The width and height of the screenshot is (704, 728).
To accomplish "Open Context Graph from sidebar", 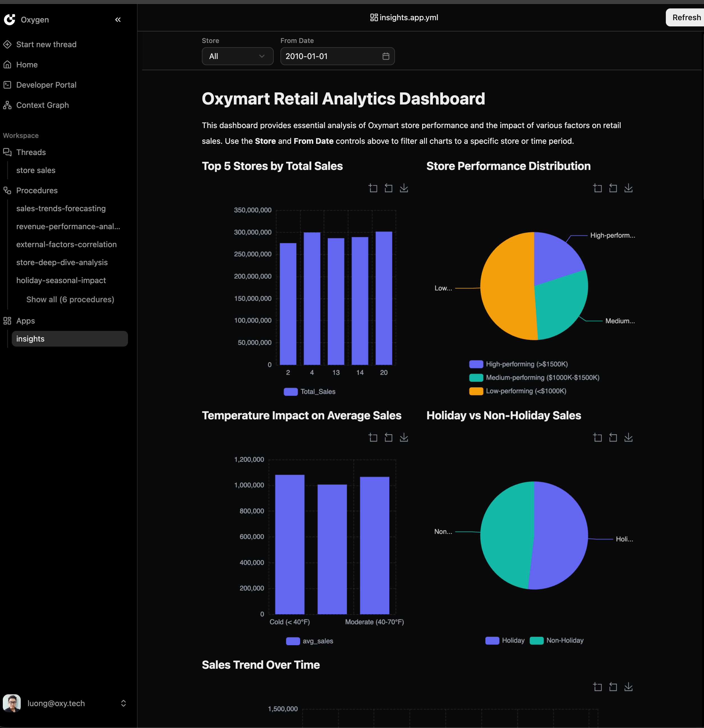I will click(42, 105).
